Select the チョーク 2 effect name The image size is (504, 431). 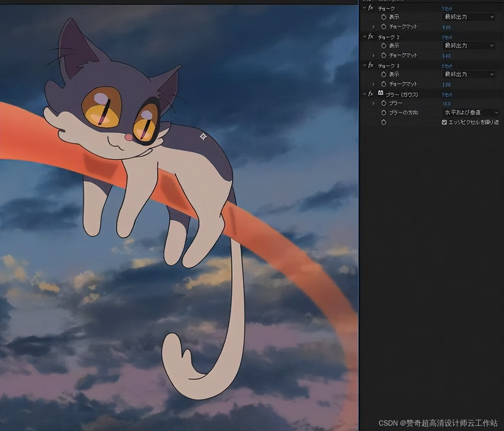click(x=388, y=37)
